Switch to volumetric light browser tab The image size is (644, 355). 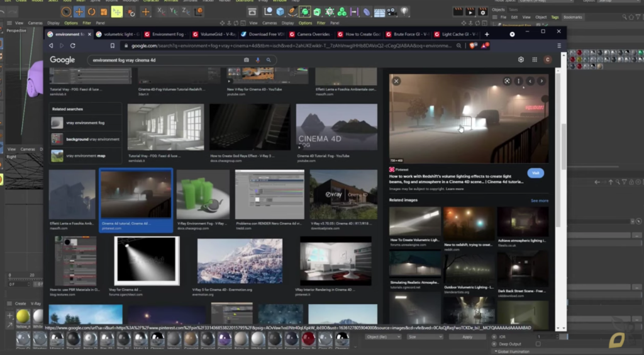tap(118, 35)
